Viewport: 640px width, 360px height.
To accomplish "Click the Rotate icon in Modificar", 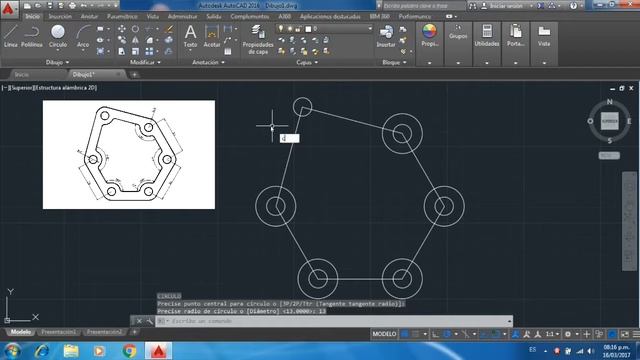I will pos(135,29).
